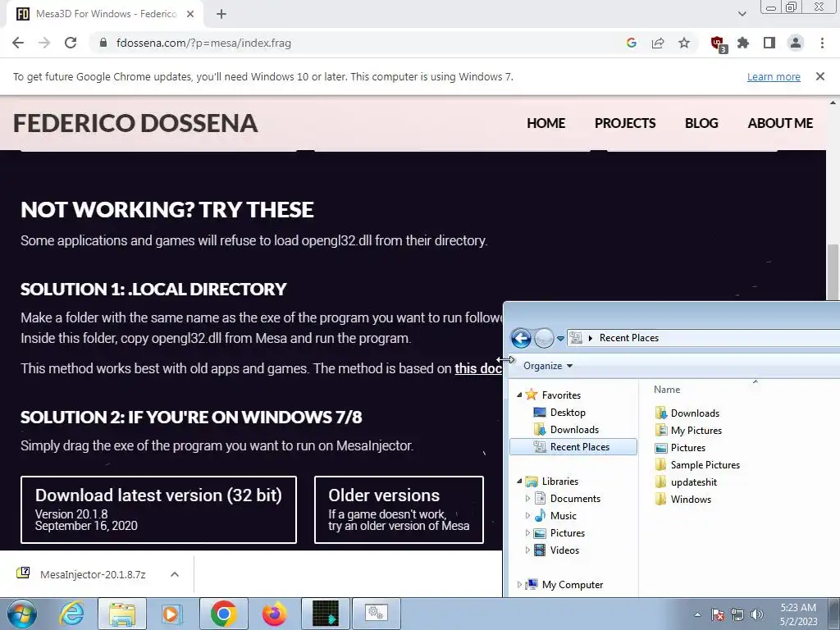Click the Older versions button
Viewport: 840px width, 630px height.
399,509
